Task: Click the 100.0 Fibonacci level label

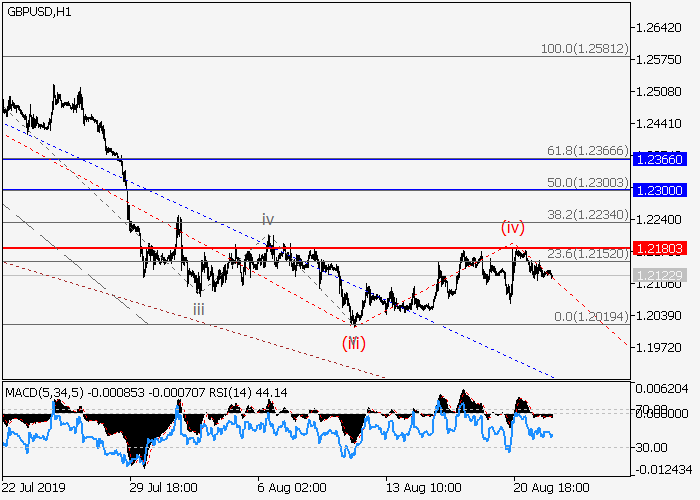Action: [x=582, y=48]
